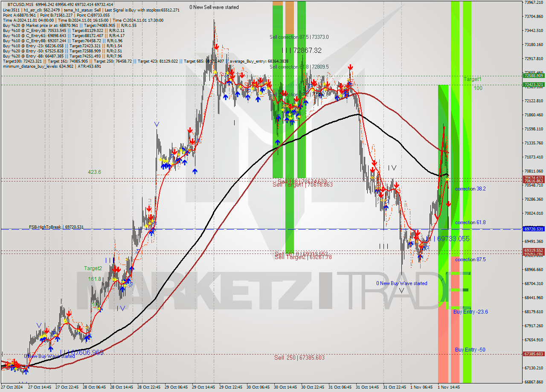Click the '1 Nov 14:45' time axis label
The width and height of the screenshot is (546, 392).
tap(449, 387)
